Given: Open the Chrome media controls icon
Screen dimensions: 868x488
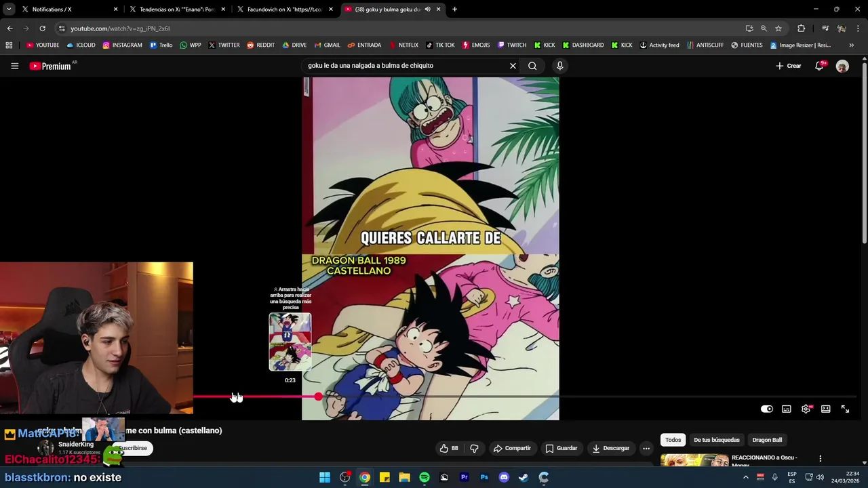Looking at the screenshot, I should pyautogui.click(x=825, y=28).
